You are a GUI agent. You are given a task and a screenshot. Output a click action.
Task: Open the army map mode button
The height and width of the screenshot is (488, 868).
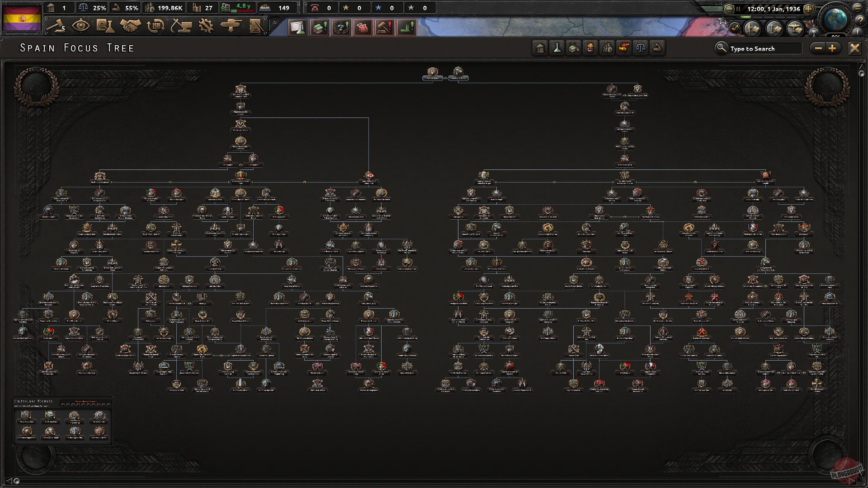click(x=753, y=28)
